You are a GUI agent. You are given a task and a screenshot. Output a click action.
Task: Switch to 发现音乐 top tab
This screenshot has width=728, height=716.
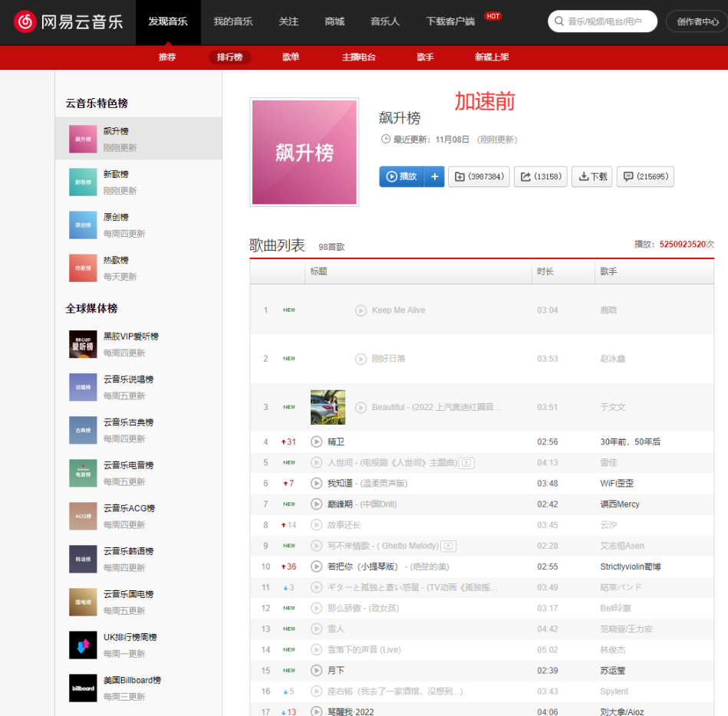point(168,21)
